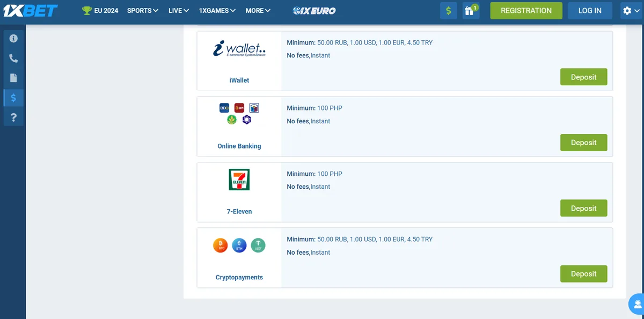Image resolution: width=644 pixels, height=319 pixels.
Task: Expand the SPORTS dropdown menu
Action: coord(143,11)
